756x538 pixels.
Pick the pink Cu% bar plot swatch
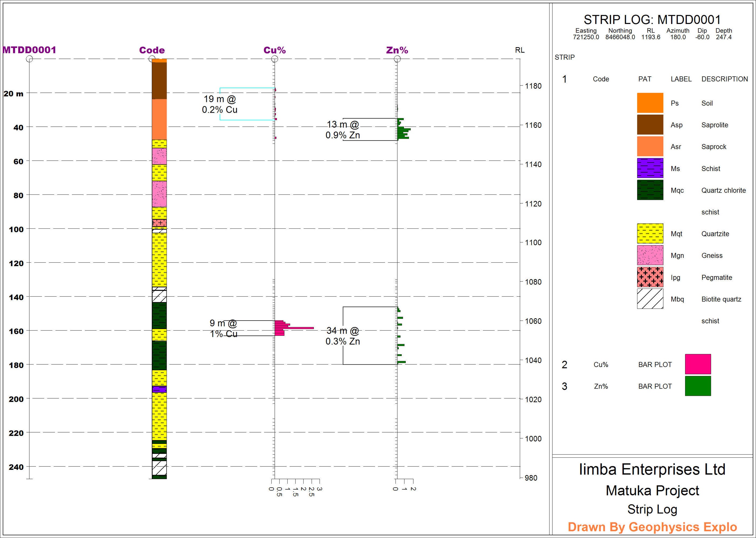click(x=698, y=364)
